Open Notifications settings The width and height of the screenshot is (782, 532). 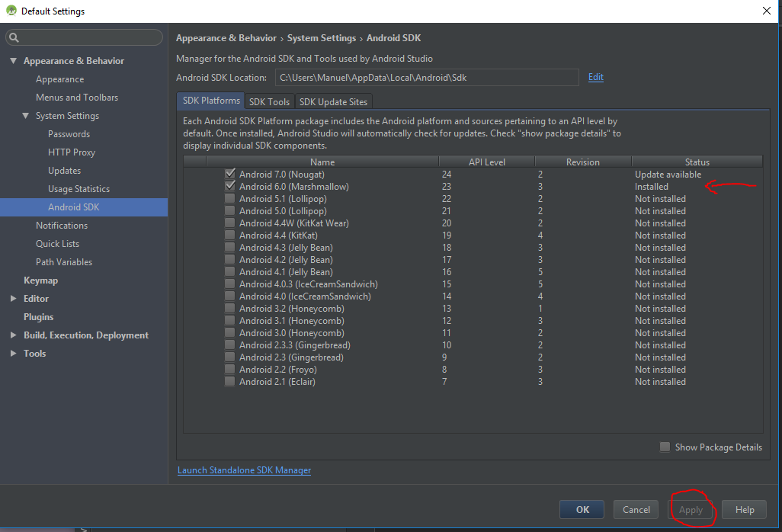point(61,226)
